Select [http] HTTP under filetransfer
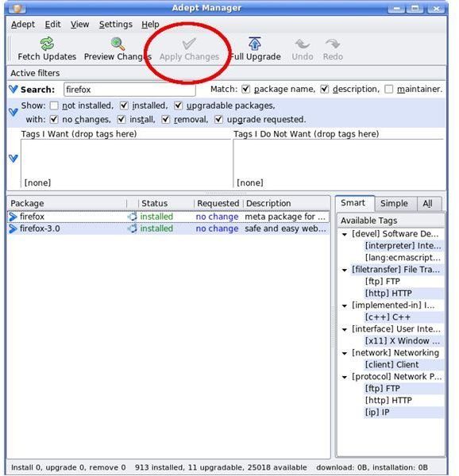 (x=388, y=294)
